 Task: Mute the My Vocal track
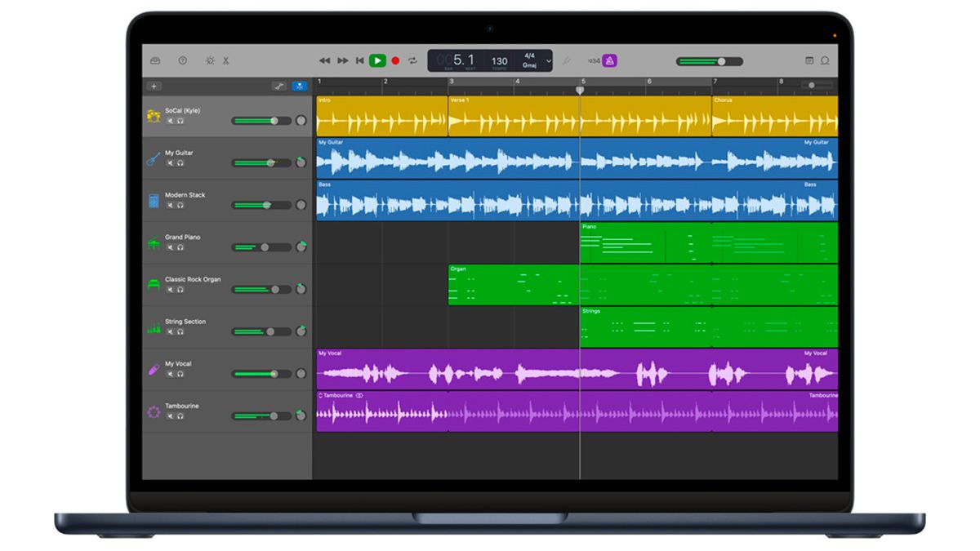170,374
